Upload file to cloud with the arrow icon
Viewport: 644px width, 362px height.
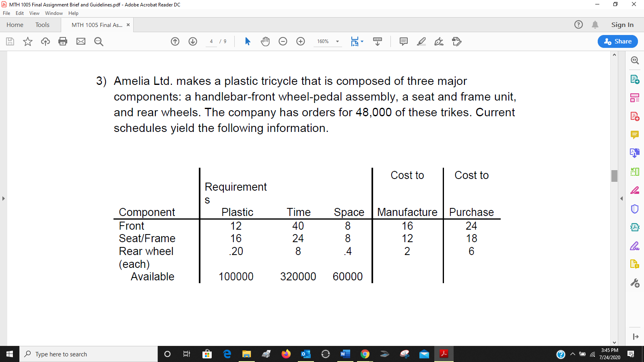coord(45,41)
